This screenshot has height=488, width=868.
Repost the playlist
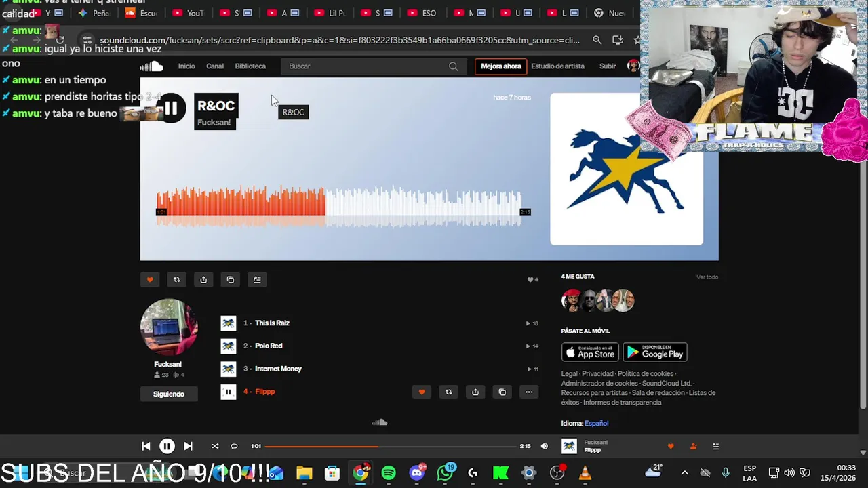coord(176,279)
